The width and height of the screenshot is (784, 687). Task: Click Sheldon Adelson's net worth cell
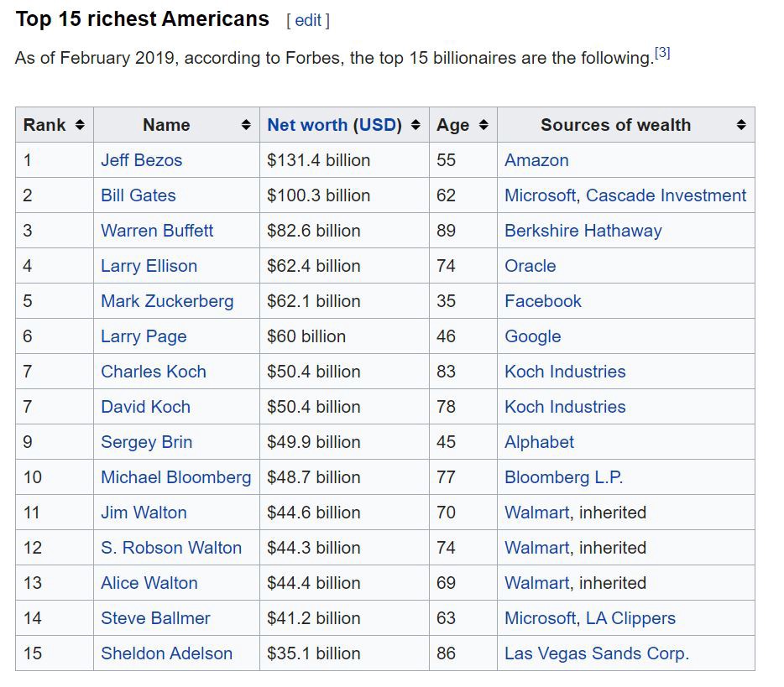click(x=313, y=653)
